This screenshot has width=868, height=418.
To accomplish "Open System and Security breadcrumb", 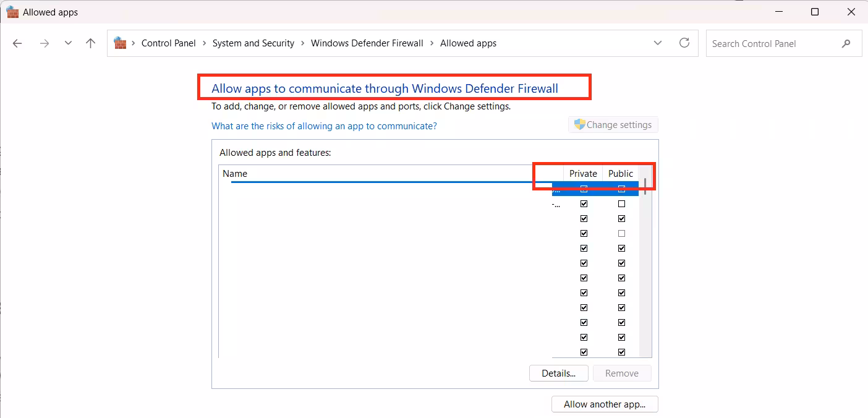I will 253,43.
